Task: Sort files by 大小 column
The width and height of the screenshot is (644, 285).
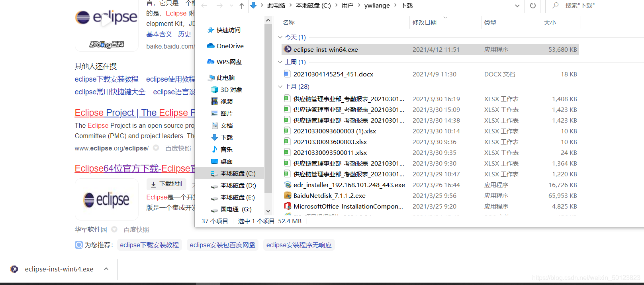Action: (550, 23)
